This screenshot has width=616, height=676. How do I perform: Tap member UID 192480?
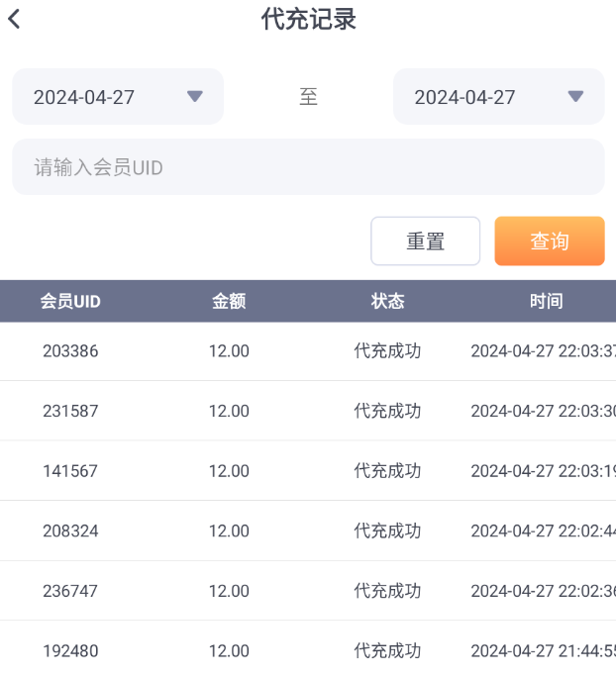(70, 651)
